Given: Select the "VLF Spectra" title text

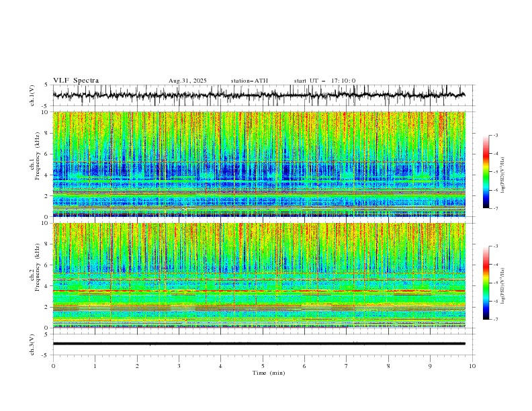Looking at the screenshot, I should point(76,81).
